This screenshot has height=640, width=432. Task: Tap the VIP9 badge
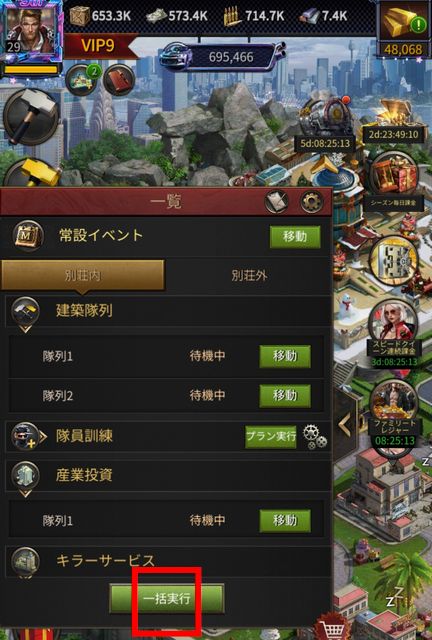pos(98,45)
